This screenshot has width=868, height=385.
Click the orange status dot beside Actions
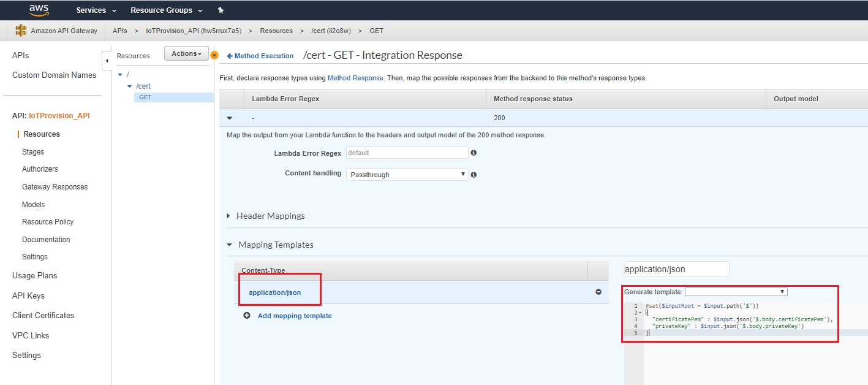click(x=214, y=55)
